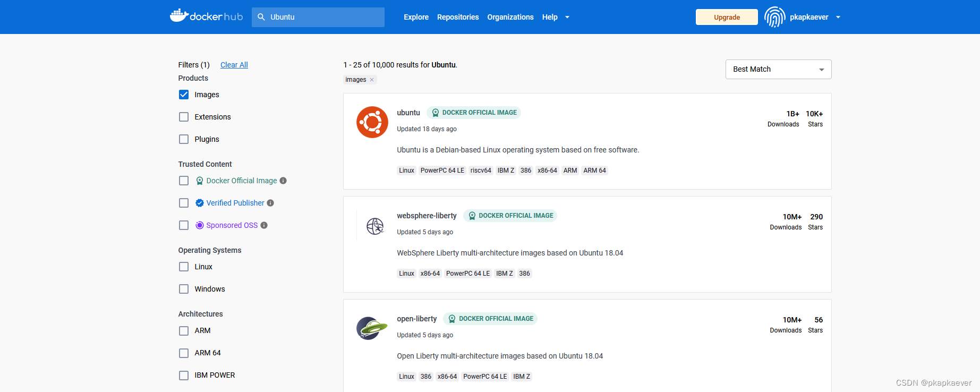Open the Explore nav item

click(x=416, y=17)
